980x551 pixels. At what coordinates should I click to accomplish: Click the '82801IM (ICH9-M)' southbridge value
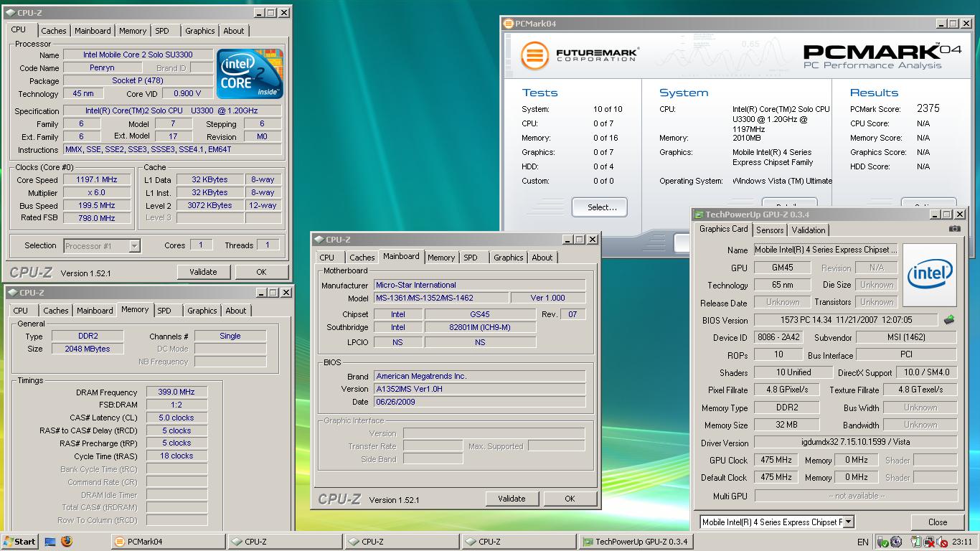(x=480, y=327)
